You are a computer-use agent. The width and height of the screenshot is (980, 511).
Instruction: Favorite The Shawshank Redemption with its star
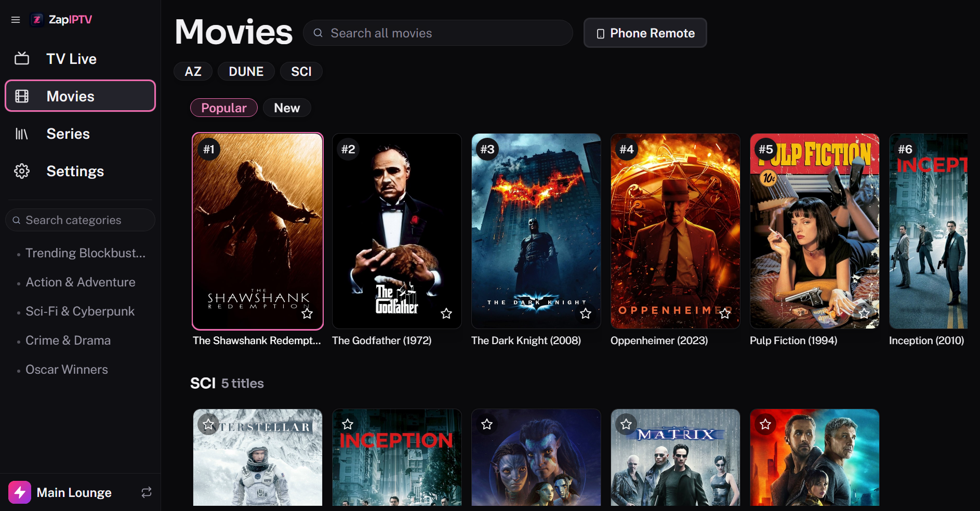307,313
